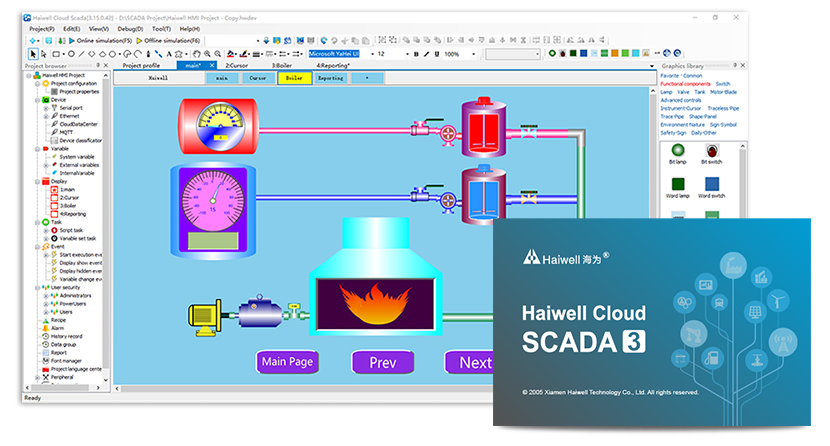This screenshot has height=446, width=830.
Task: Select the Word lamp component
Action: pos(678,185)
